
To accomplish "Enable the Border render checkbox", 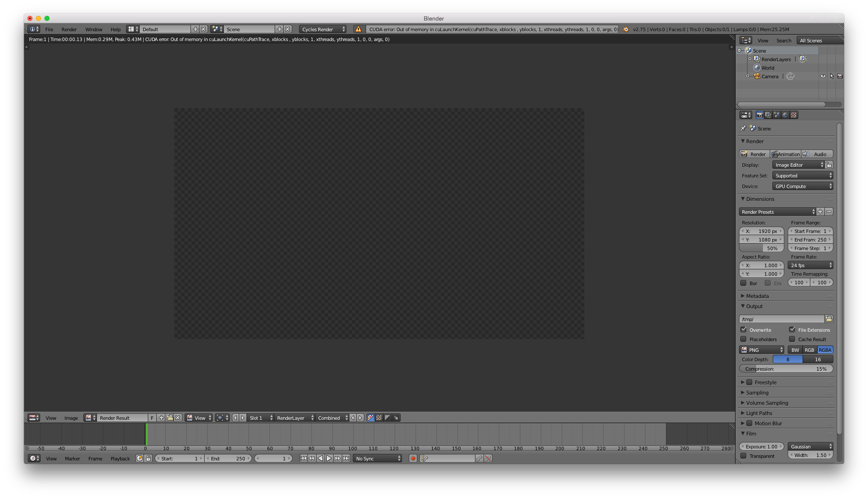I will [744, 283].
